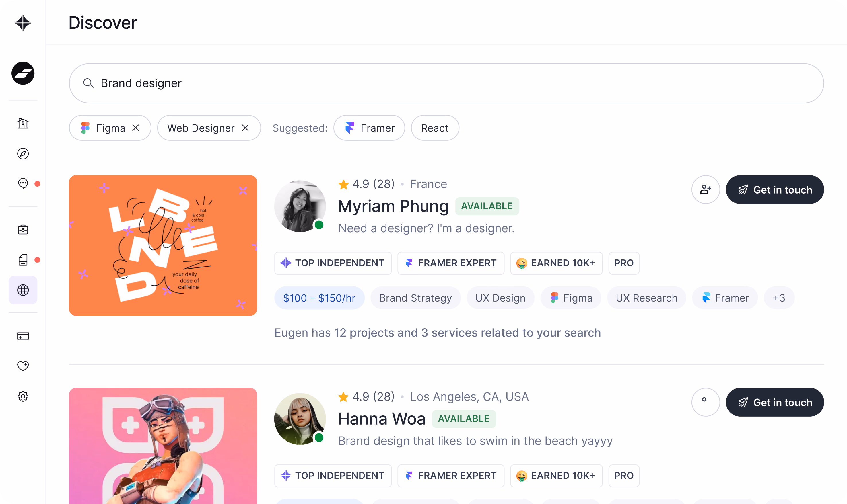Image resolution: width=847 pixels, height=504 pixels.
Task: Click the building home icon in sidebar
Action: (x=23, y=123)
